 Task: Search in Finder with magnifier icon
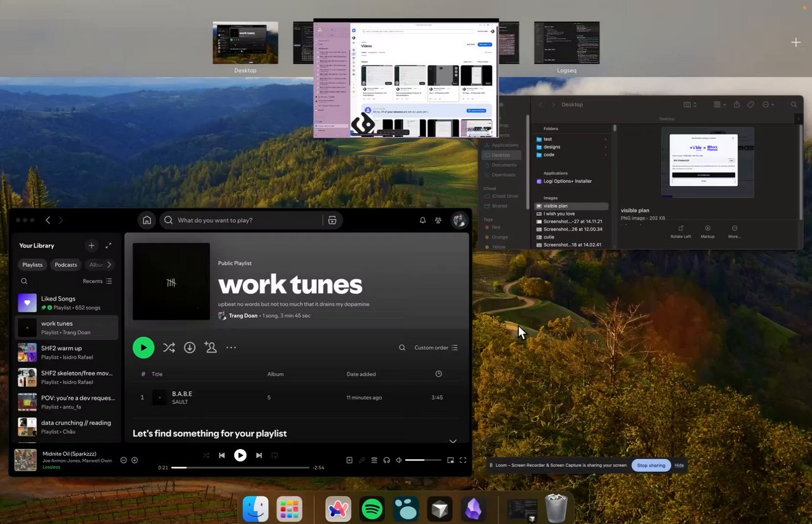click(x=794, y=105)
